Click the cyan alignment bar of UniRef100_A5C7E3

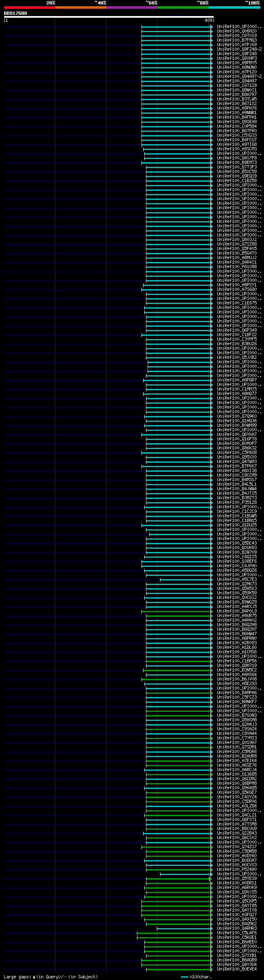[x=186, y=580]
